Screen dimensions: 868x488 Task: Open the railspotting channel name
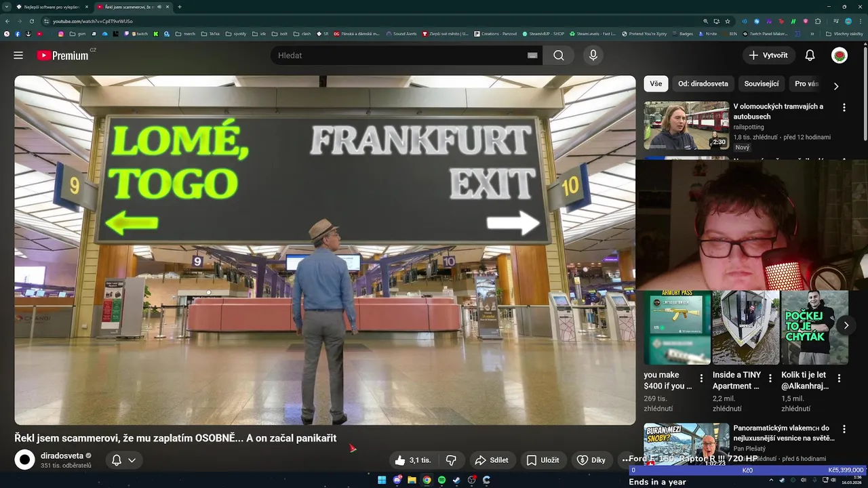tap(749, 127)
